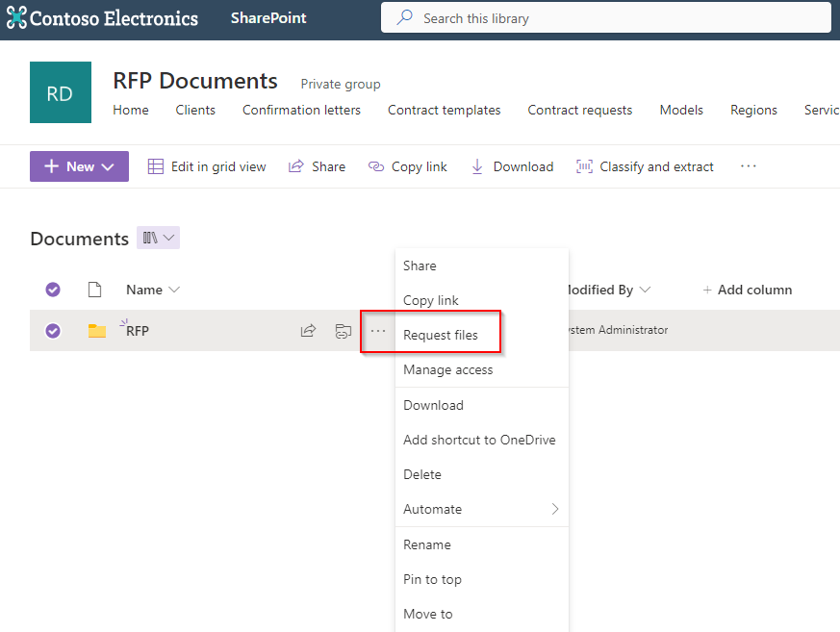
Task: Click the share icon in RFP row
Action: pyautogui.click(x=308, y=331)
